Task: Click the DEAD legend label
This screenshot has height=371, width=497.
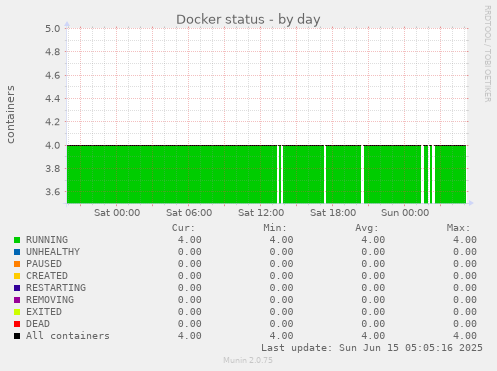Action: 38,324
